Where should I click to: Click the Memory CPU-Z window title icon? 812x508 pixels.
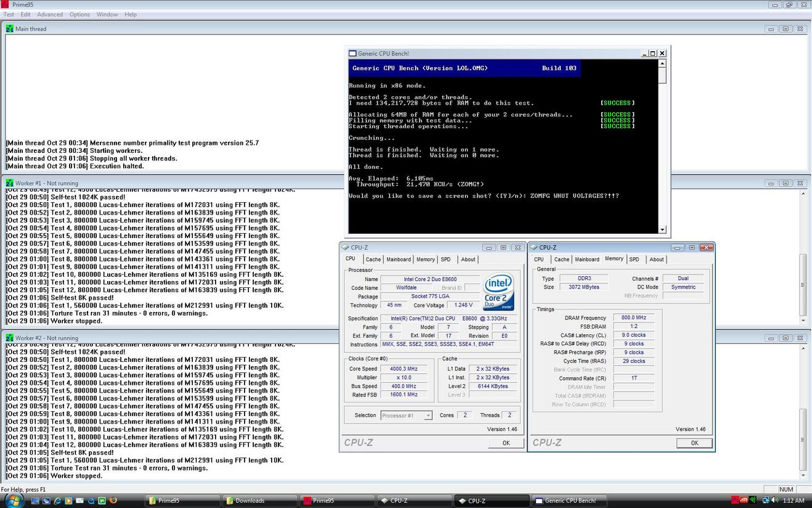[534, 247]
